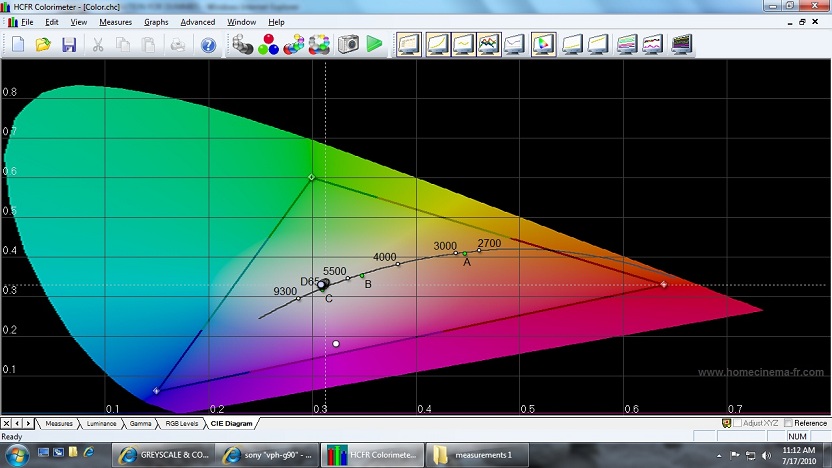Print using the printer icon

point(178,45)
